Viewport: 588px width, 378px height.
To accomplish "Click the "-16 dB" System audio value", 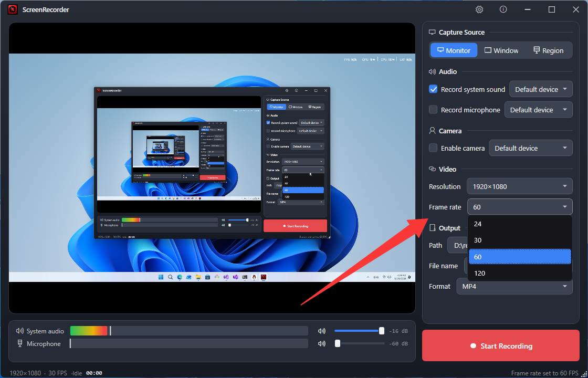I will click(x=398, y=331).
